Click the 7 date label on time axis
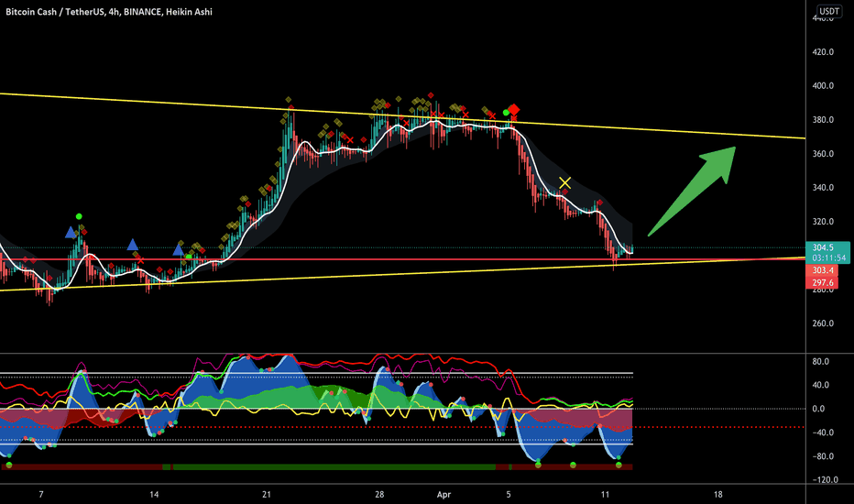Viewport: 854px width, 504px height. [x=41, y=494]
